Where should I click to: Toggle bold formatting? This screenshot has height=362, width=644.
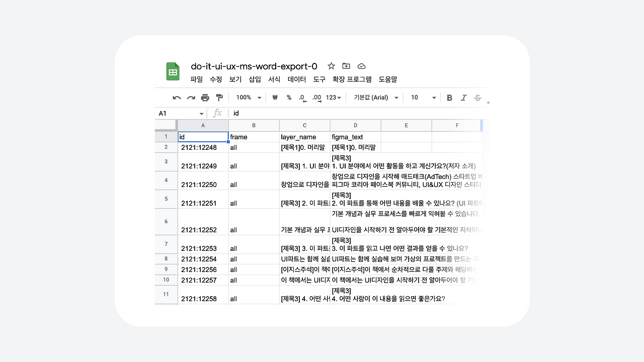(450, 98)
